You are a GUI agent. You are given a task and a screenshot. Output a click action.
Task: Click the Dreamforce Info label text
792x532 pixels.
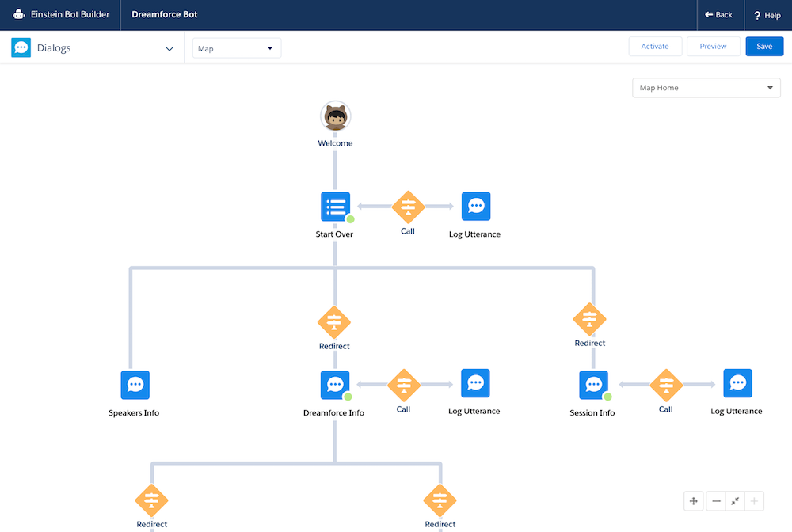tap(334, 413)
